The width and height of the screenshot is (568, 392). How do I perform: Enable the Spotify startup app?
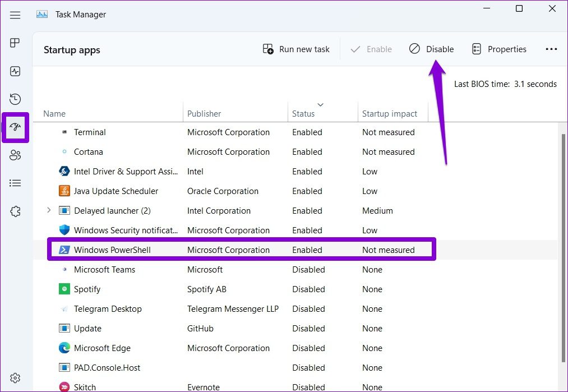pos(87,289)
